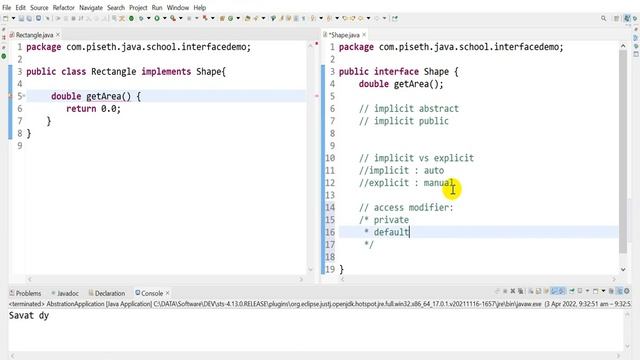Viewport: 640px width, 360px height.
Task: Open the Refactor menu
Action: 63,7
